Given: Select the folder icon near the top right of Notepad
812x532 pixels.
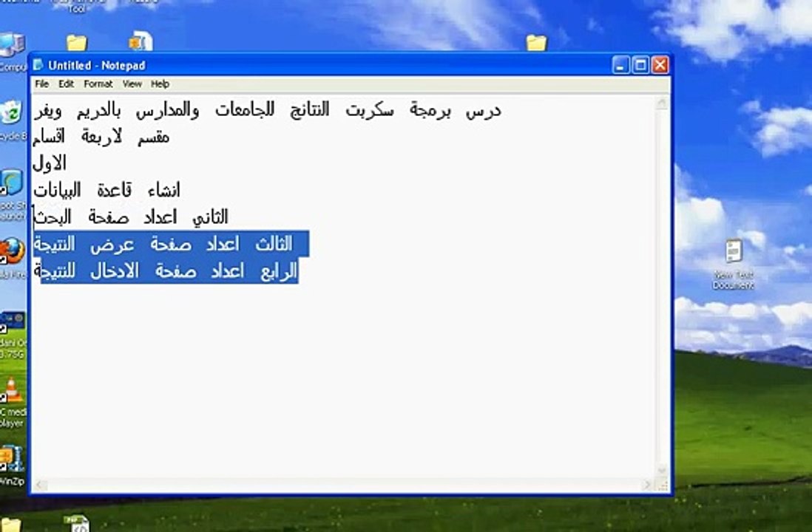Looking at the screenshot, I should click(536, 42).
